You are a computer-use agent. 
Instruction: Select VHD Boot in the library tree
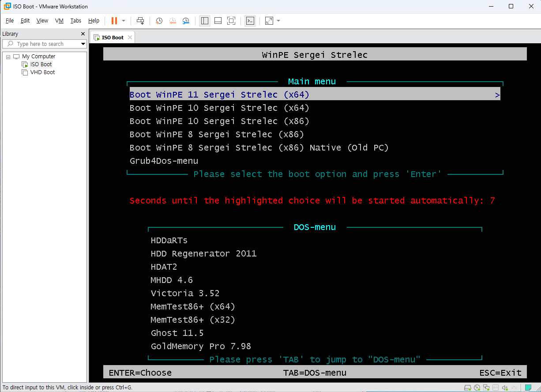click(42, 72)
